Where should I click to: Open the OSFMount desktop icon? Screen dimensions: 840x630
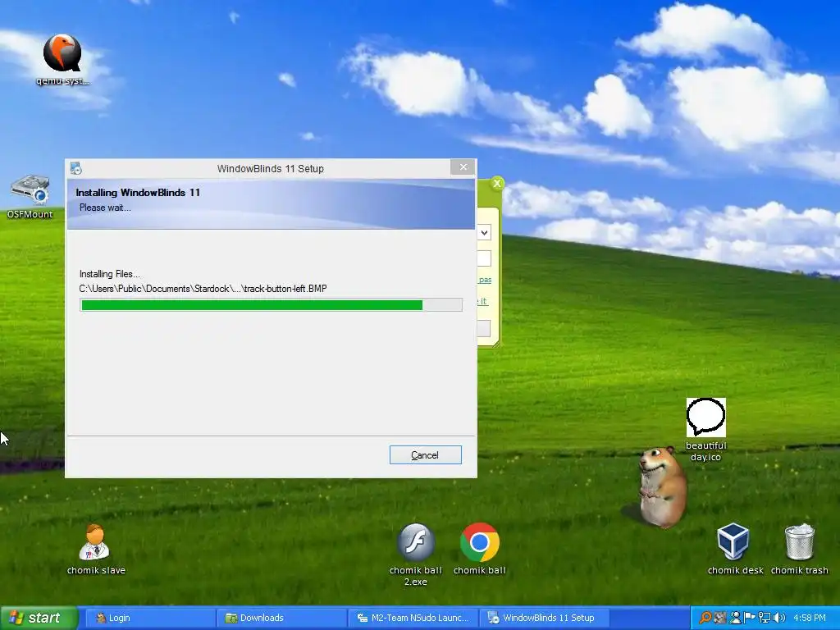coord(30,197)
